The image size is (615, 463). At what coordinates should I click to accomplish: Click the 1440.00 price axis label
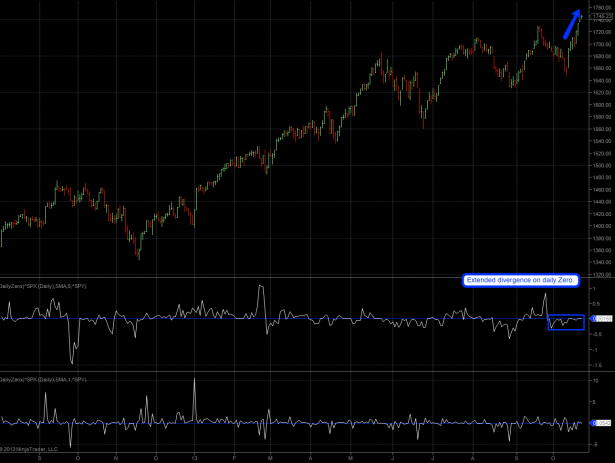click(x=602, y=202)
